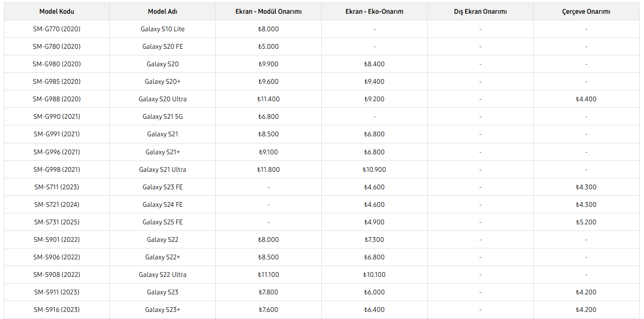Click the Ekran - Modül Onarımı header
644x319 pixels.
pyautogui.click(x=268, y=11)
